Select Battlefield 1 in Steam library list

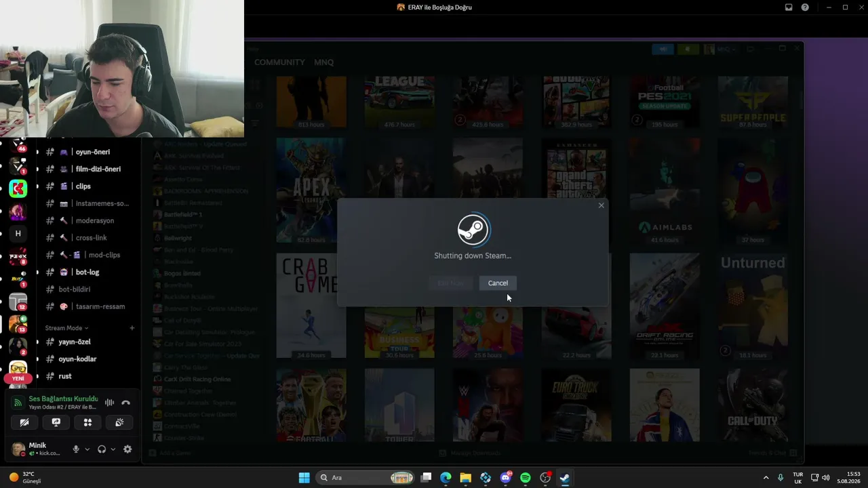[182, 215]
